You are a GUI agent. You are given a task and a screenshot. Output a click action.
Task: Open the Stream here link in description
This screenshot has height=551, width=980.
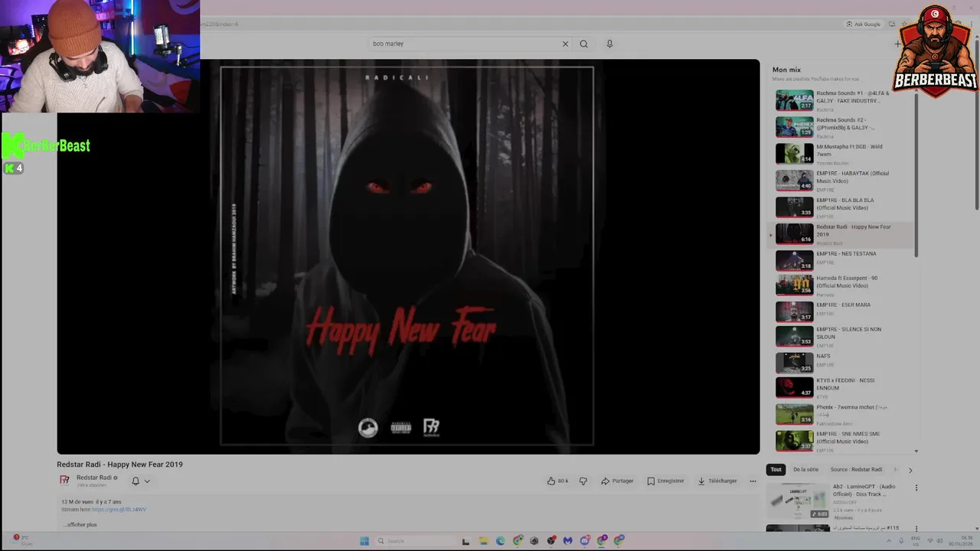[119, 510]
